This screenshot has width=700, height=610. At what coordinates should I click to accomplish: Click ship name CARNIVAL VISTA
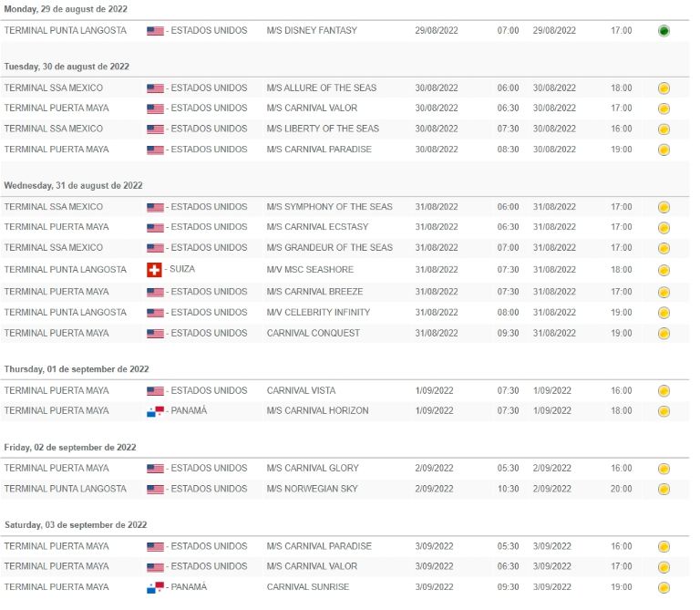(301, 391)
